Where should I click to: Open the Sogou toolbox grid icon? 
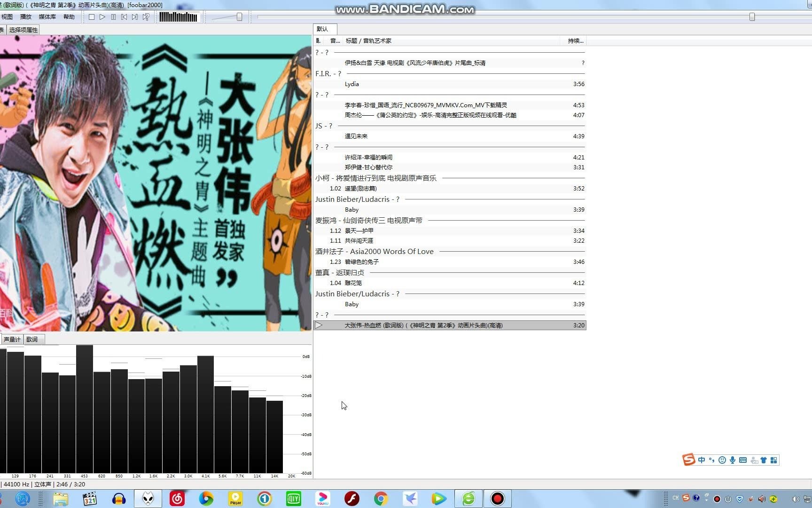tap(774, 460)
